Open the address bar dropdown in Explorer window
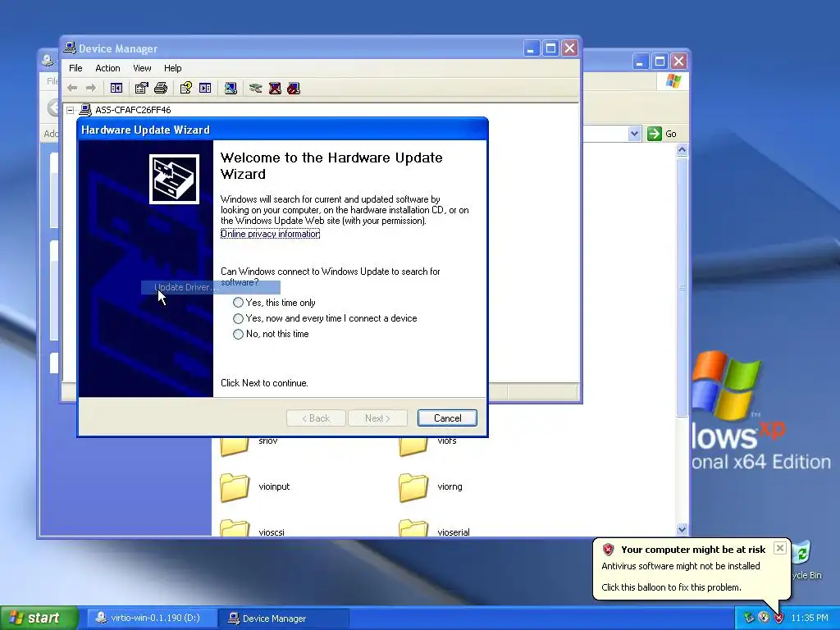 pos(634,134)
